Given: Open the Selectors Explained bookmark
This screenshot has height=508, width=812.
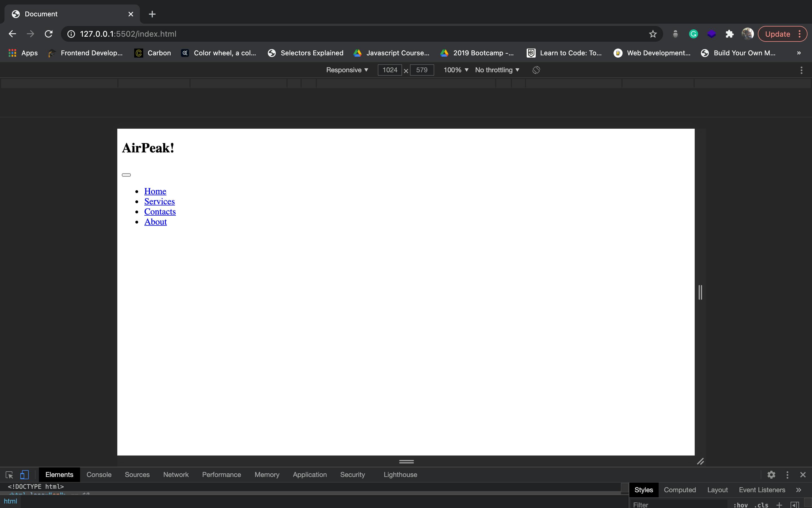Looking at the screenshot, I should pyautogui.click(x=306, y=53).
